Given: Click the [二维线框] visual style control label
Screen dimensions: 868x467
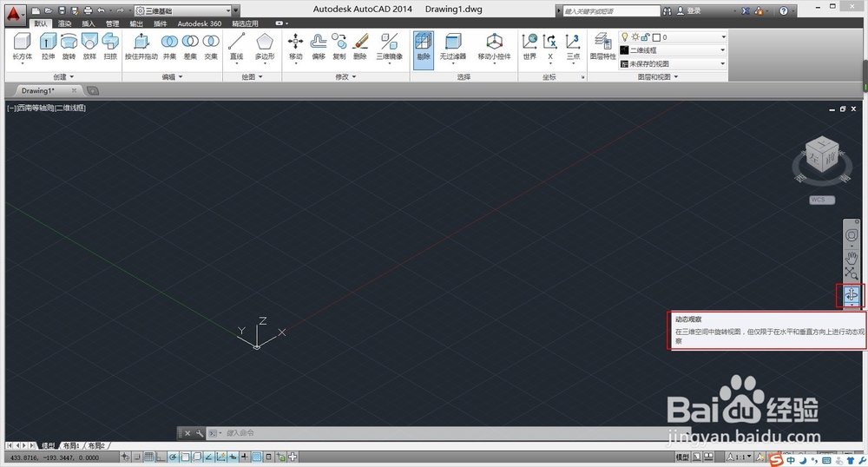Looking at the screenshot, I should (x=69, y=108).
